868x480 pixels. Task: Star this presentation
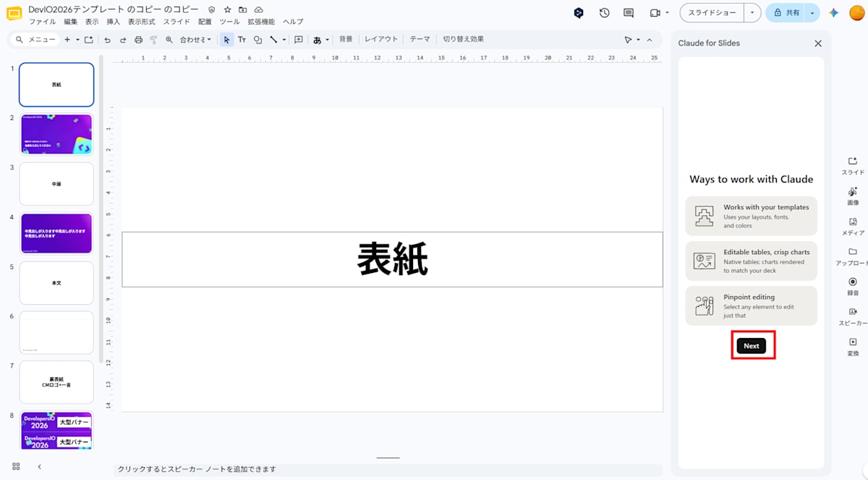pyautogui.click(x=227, y=9)
